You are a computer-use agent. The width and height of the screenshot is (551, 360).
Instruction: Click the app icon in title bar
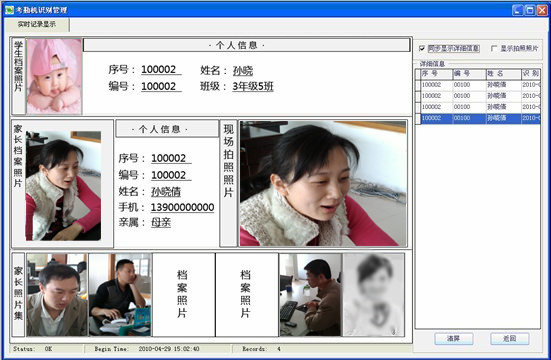point(9,10)
